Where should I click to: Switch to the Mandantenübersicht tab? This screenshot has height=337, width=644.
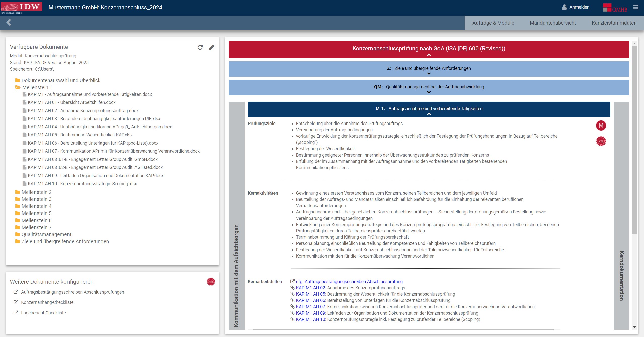pos(553,23)
